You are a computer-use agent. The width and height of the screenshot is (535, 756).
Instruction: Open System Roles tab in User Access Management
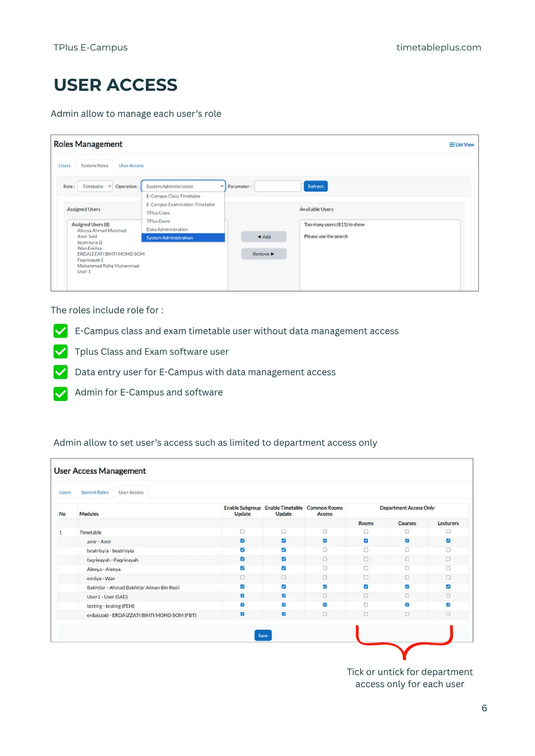pyautogui.click(x=95, y=493)
